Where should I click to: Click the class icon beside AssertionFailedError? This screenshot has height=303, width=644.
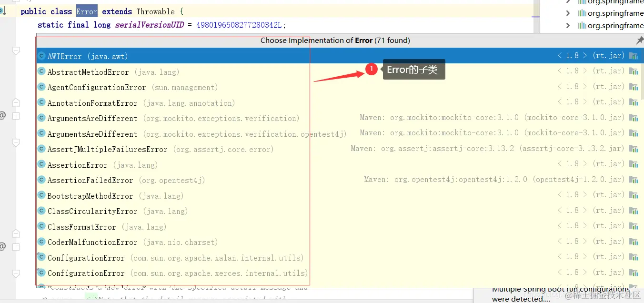pos(41,180)
